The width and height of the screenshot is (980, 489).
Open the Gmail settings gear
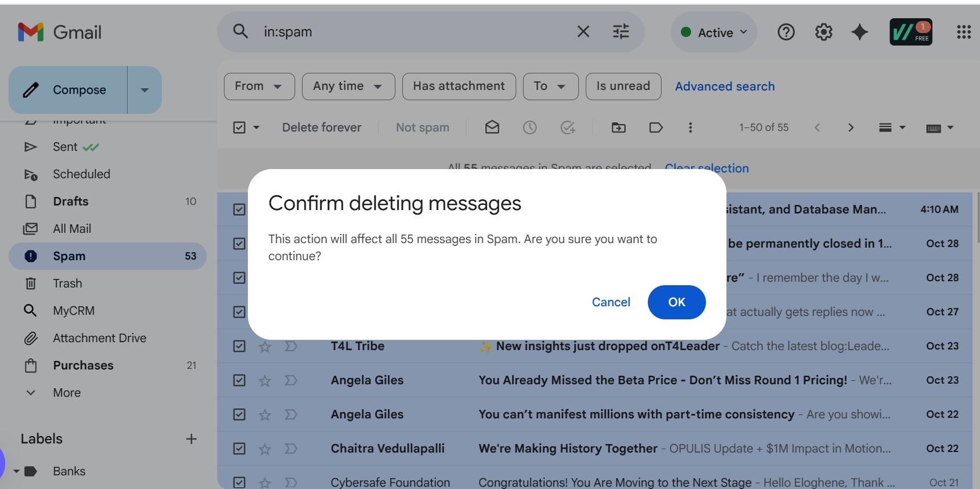click(823, 32)
